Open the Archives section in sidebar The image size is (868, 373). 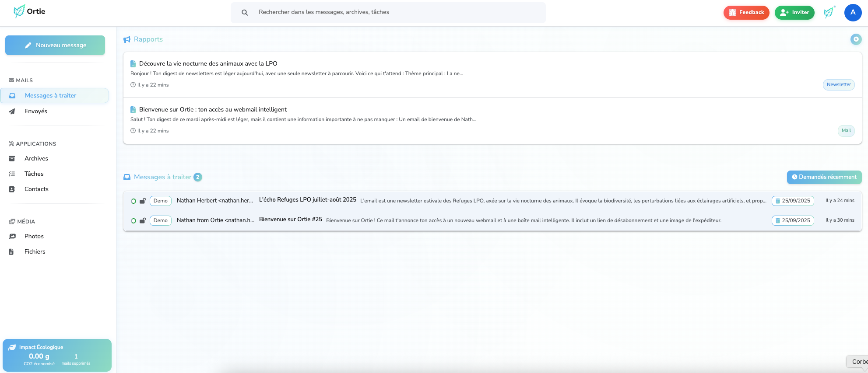(x=36, y=159)
